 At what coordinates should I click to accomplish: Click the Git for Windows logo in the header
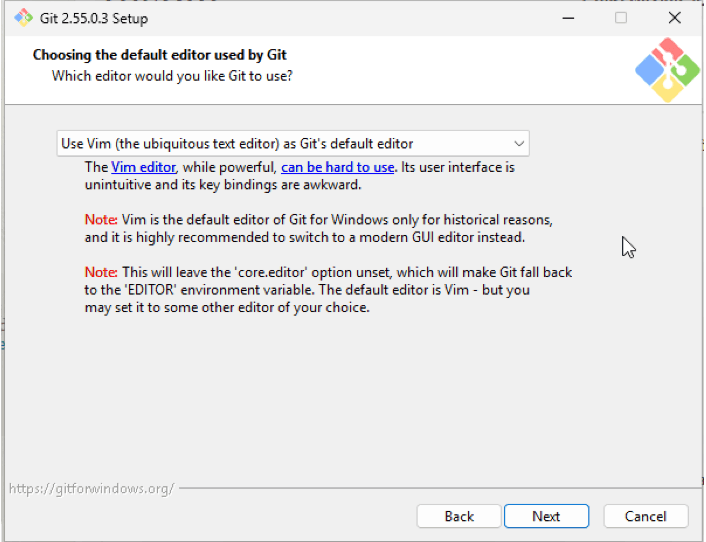(668, 70)
